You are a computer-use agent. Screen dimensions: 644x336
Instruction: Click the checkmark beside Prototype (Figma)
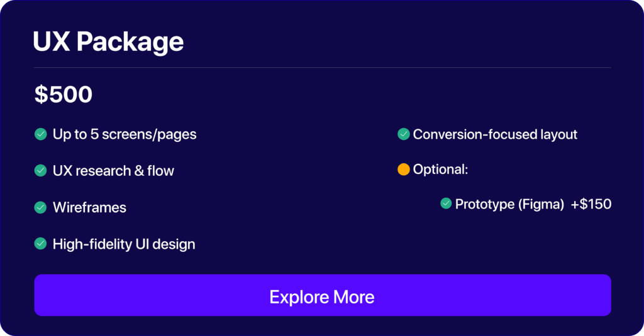446,203
